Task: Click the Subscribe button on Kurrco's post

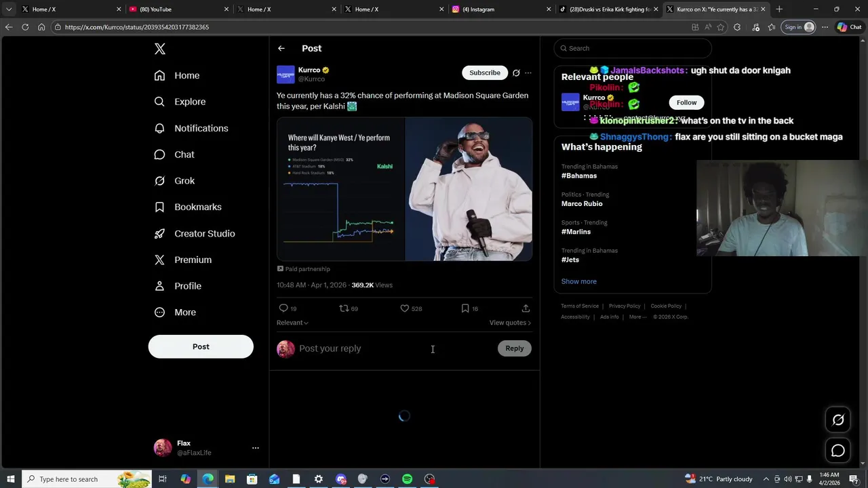Action: (485, 73)
